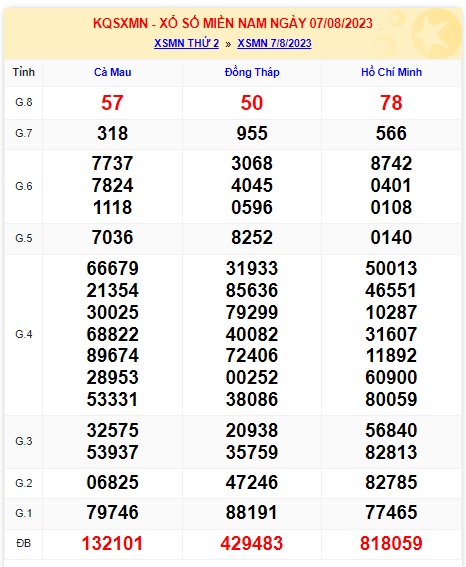Select the Hồ Chí Minh province header
466x567 pixels.
[x=392, y=72]
